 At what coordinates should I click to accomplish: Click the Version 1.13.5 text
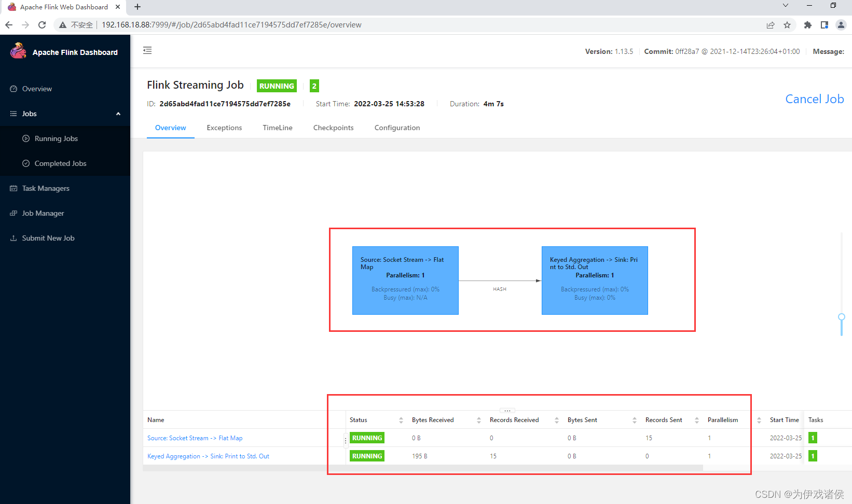pos(609,51)
